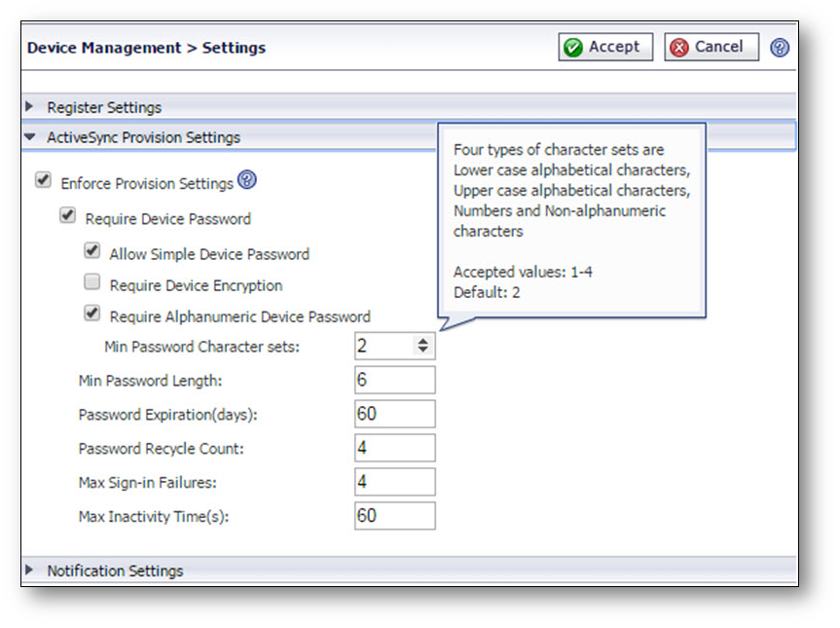Click the Min Password Length field
Viewport: 840px width, 628px height.
click(394, 380)
